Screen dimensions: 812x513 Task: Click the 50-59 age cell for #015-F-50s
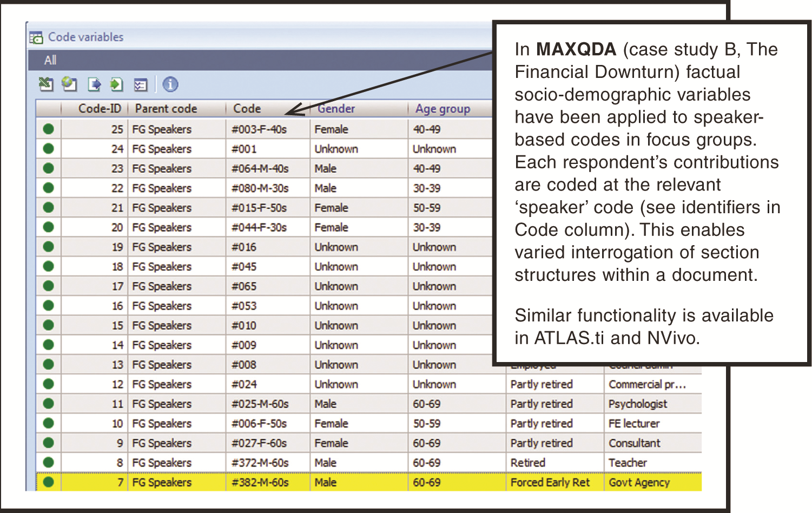click(x=451, y=207)
